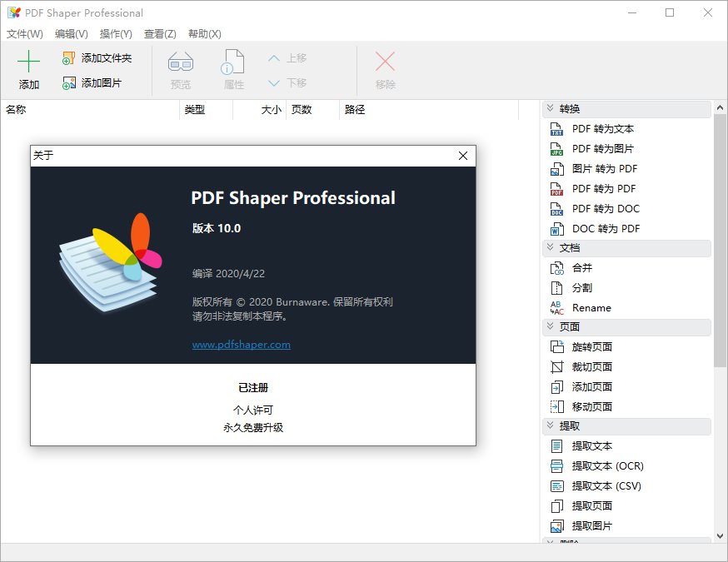Click the 合并 label in 文档
The height and width of the screenshot is (562, 728).
point(582,268)
